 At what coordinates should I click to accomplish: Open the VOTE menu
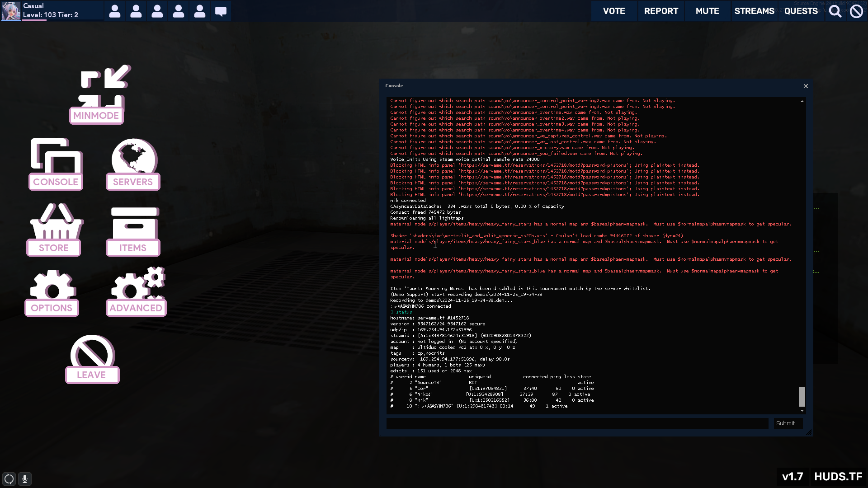pyautogui.click(x=613, y=11)
